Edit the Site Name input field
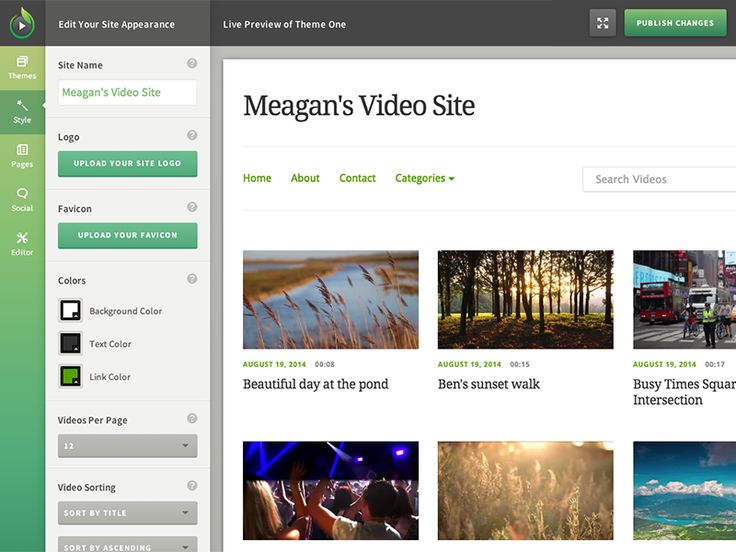 pos(128,92)
